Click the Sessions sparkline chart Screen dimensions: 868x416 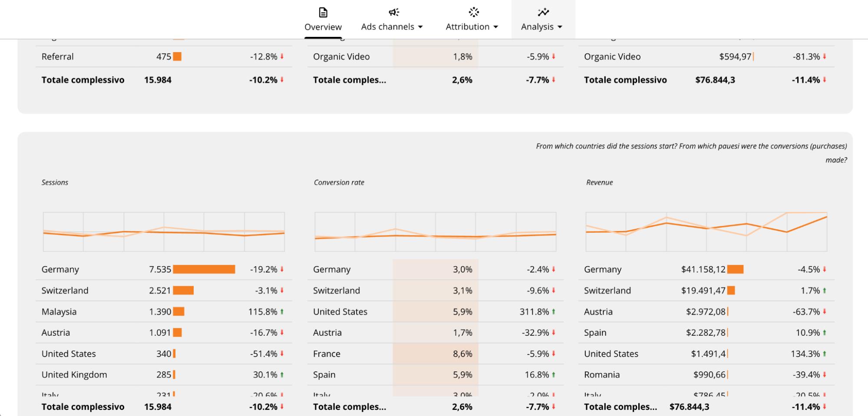pyautogui.click(x=164, y=232)
